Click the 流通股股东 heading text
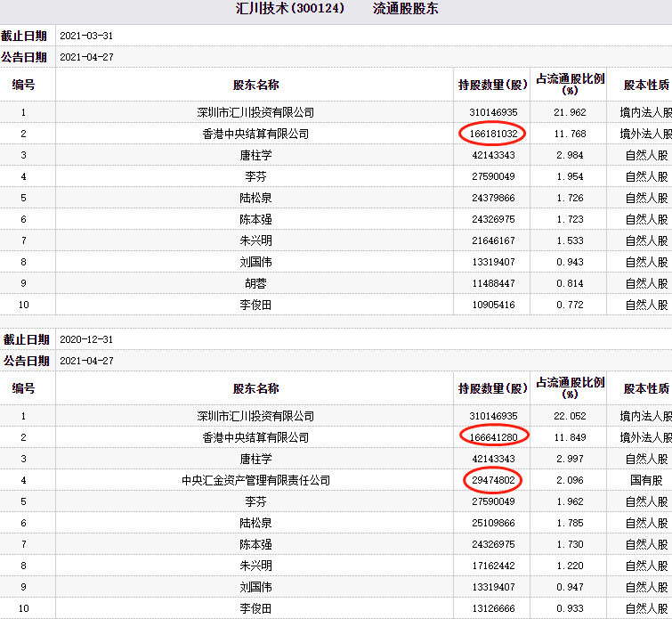This screenshot has width=672, height=619. 406,8
